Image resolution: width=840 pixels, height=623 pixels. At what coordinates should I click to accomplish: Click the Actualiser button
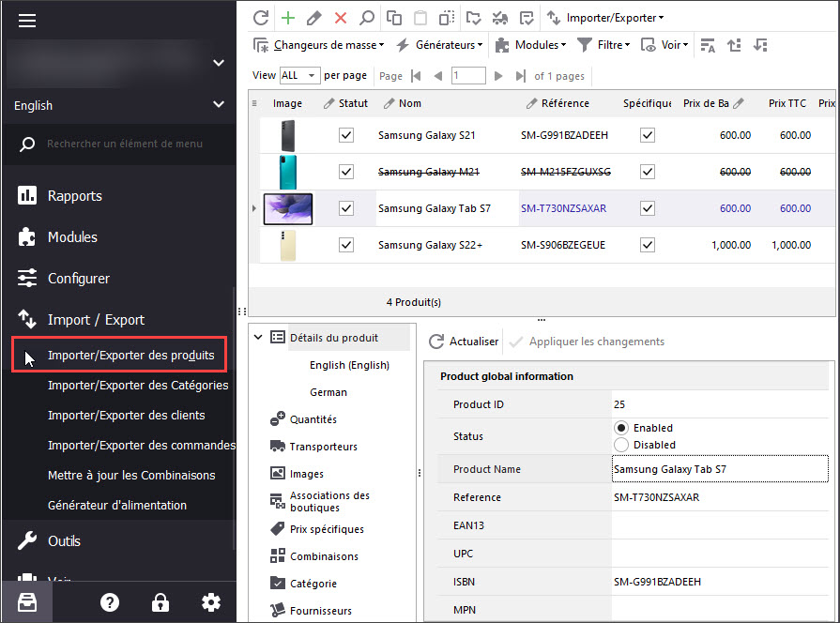coord(464,342)
